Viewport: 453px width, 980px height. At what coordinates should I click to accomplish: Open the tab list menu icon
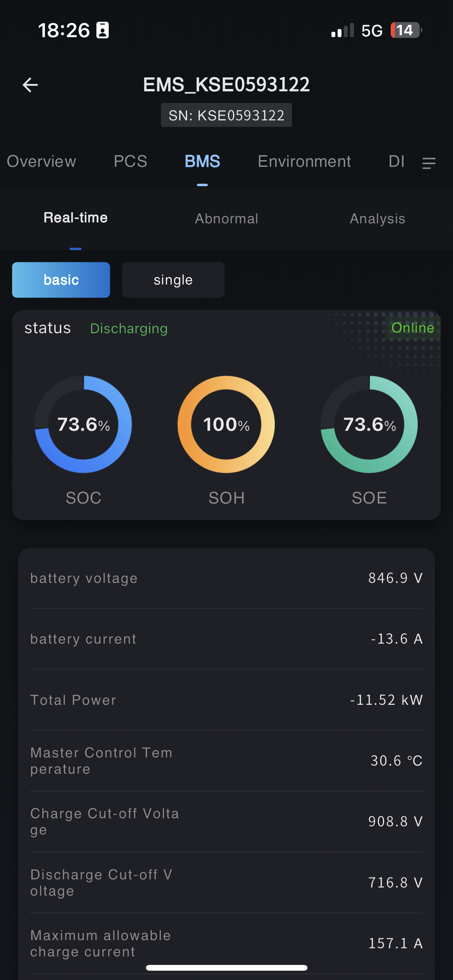[429, 163]
